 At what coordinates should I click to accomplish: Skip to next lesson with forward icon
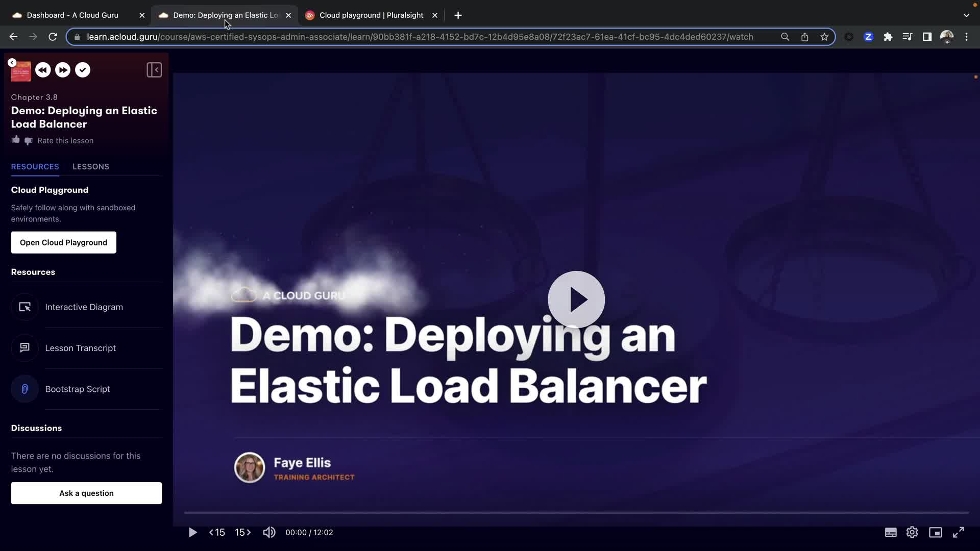(63, 70)
